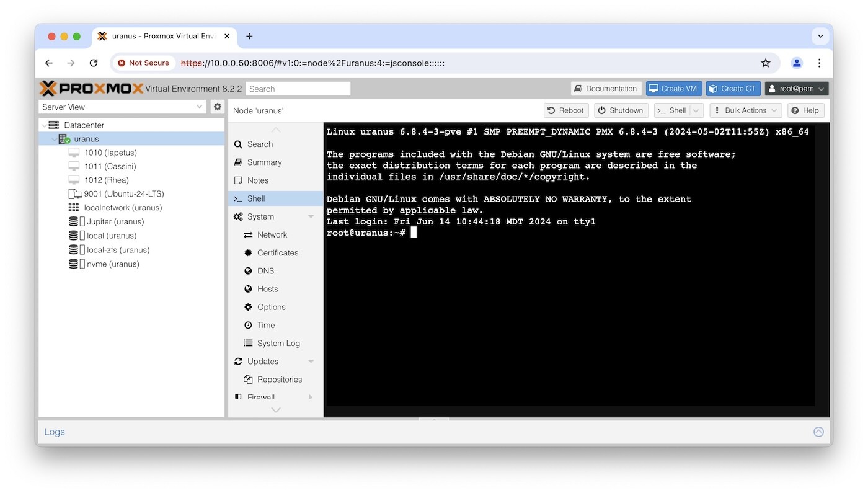The image size is (868, 493).
Task: Expand the System section
Action: click(x=310, y=216)
